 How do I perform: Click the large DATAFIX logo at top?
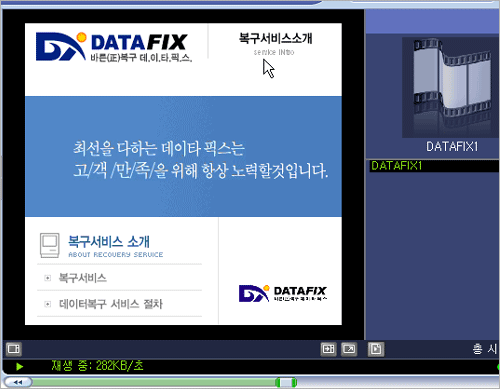[x=114, y=47]
